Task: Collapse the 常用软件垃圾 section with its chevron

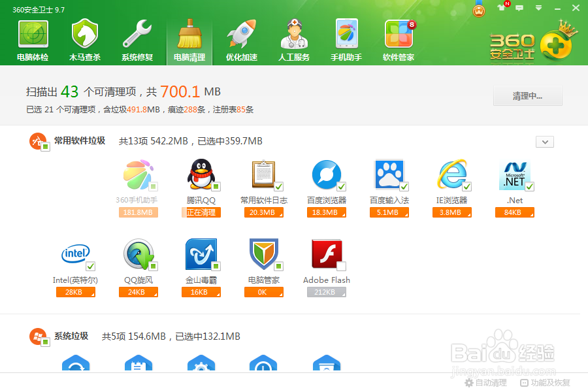Action: click(x=544, y=141)
